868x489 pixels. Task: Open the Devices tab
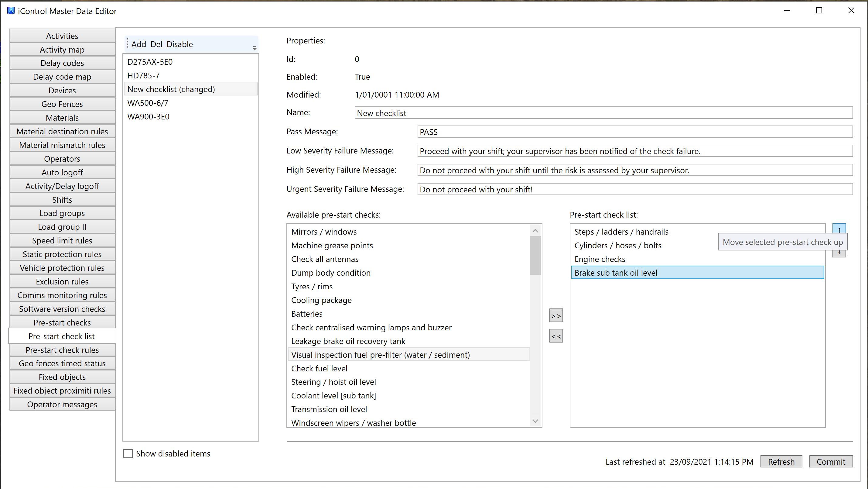click(x=62, y=90)
